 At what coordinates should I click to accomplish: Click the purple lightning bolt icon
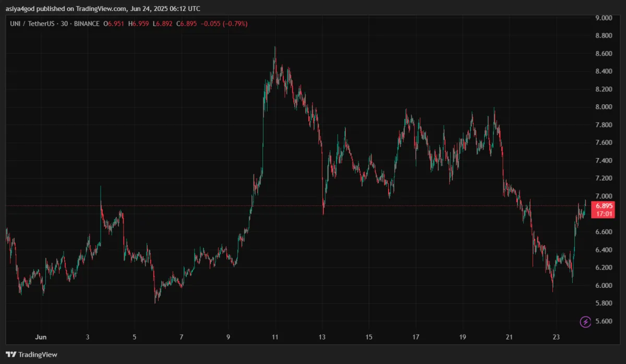point(586,322)
